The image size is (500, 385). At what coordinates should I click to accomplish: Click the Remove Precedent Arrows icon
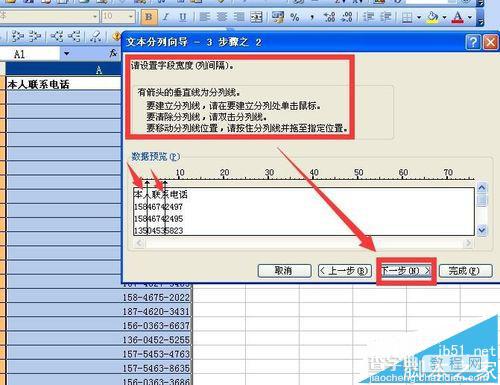tap(34, 37)
